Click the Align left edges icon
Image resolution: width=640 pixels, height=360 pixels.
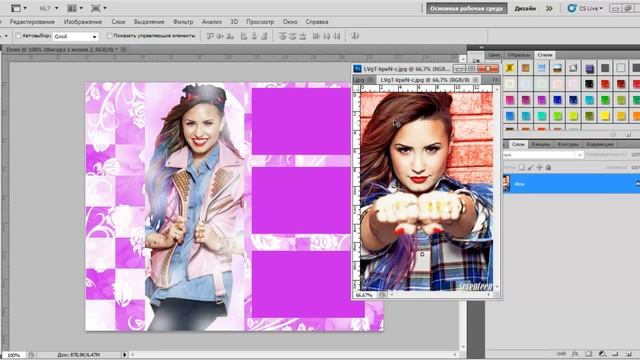click(244, 36)
